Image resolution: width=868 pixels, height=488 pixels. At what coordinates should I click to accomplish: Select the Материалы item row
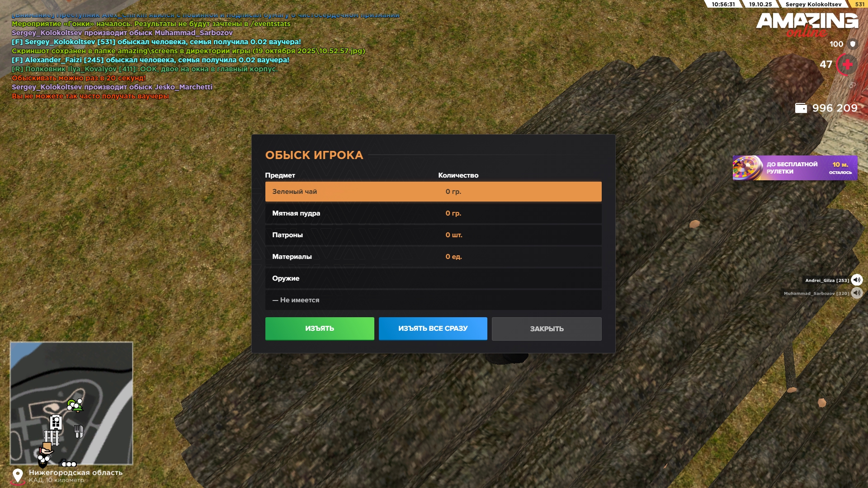(x=433, y=257)
